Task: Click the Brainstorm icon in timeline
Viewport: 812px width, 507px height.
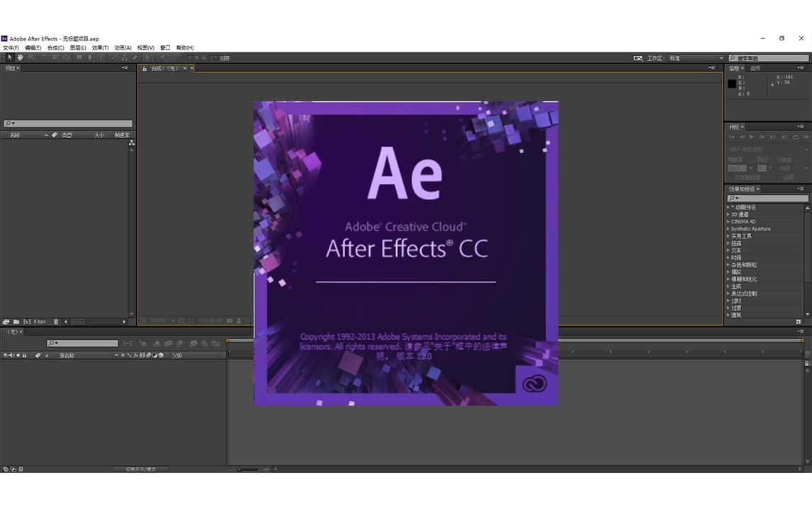Action: pos(193,343)
